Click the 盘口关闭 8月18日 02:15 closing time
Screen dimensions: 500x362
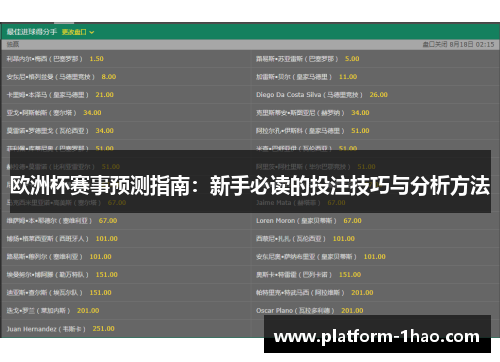(x=458, y=44)
